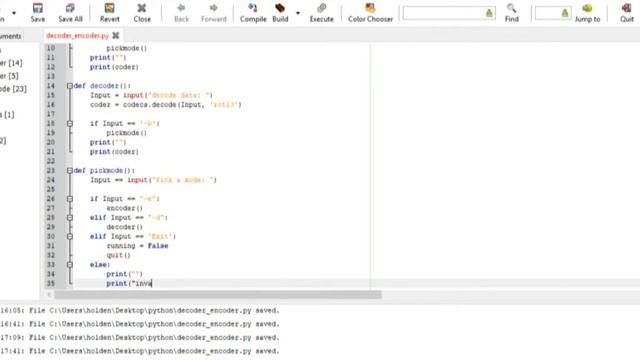
Task: Close the document via Close toolbar icon
Action: pyautogui.click(x=142, y=12)
